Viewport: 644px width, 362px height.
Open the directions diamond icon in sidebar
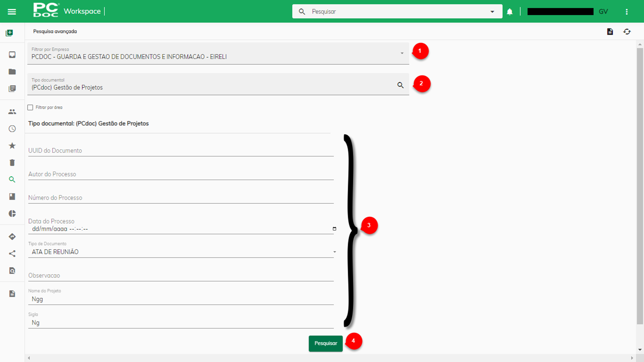click(12, 236)
